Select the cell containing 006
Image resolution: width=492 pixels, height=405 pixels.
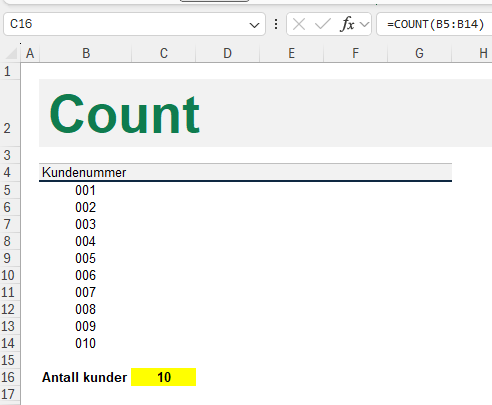86,275
